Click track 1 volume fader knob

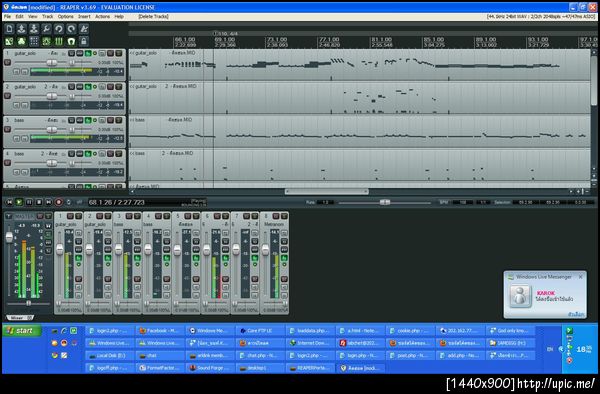(x=52, y=62)
